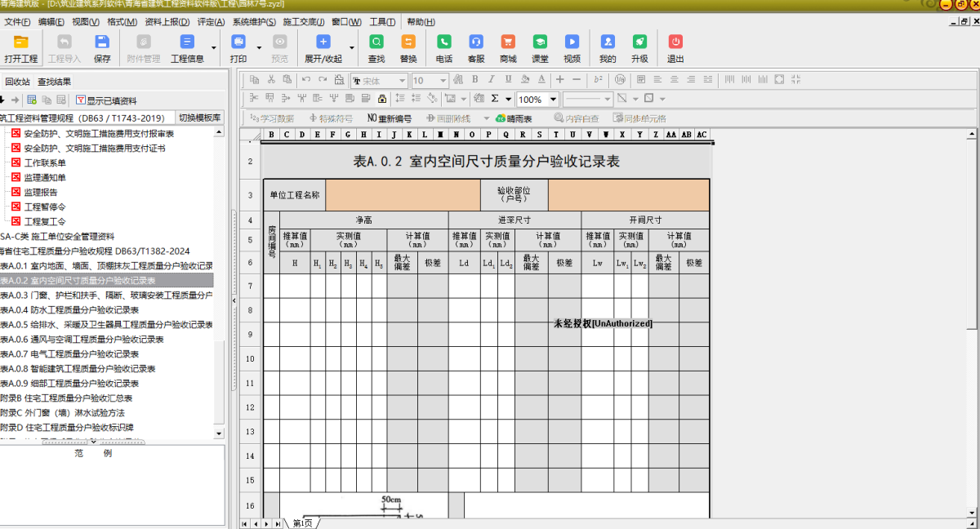The width and height of the screenshot is (980, 529).
Task: Open 工程信息 (Project Info) from the toolbar
Action: [187, 49]
